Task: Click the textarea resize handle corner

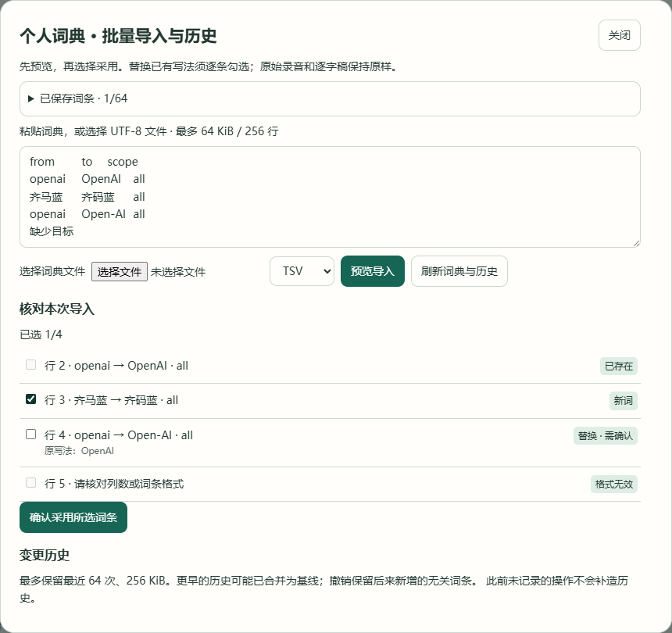Action: tap(636, 243)
